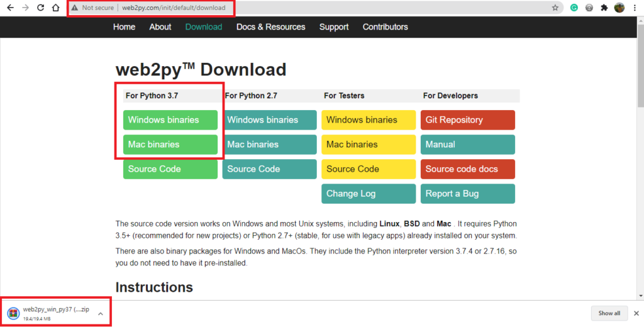Open the Contributors nav item

[385, 27]
